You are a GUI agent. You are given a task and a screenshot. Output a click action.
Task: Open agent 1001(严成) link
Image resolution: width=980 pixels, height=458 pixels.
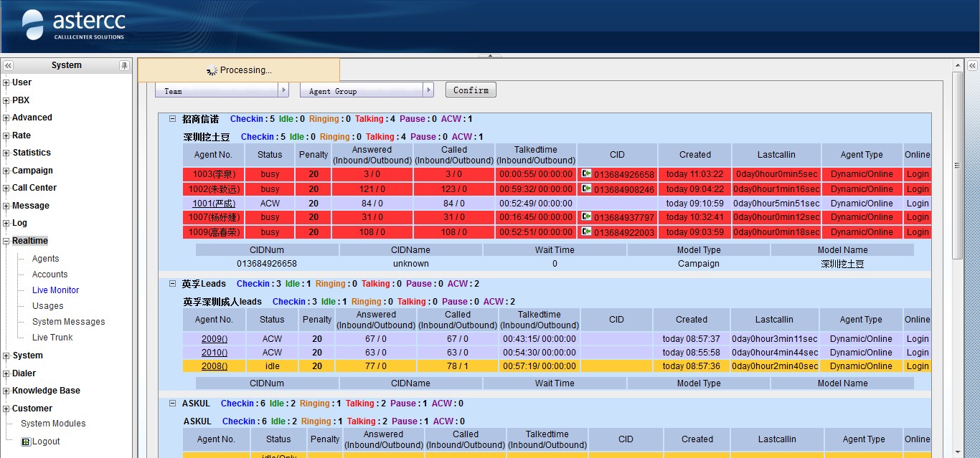point(214,204)
